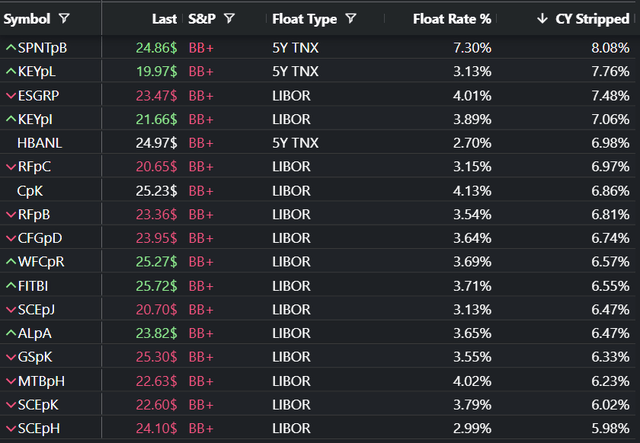Click the down arrow next to RFpB

click(x=11, y=214)
